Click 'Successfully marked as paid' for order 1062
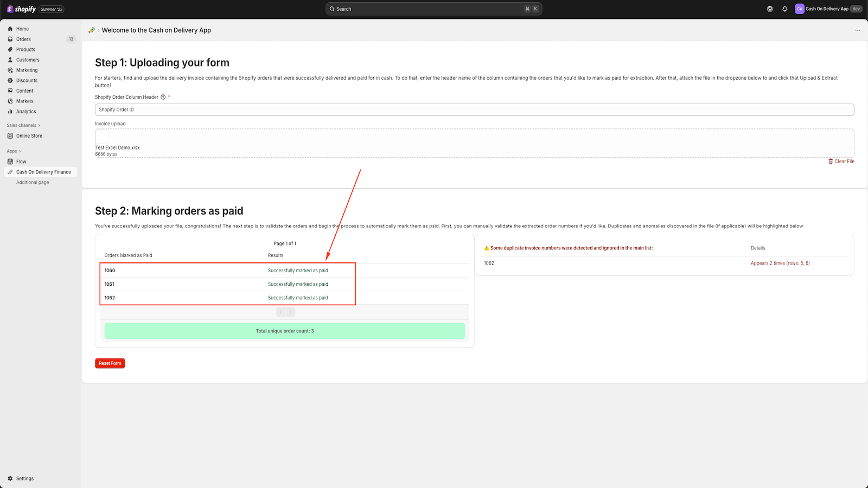Image resolution: width=868 pixels, height=488 pixels. [x=298, y=298]
